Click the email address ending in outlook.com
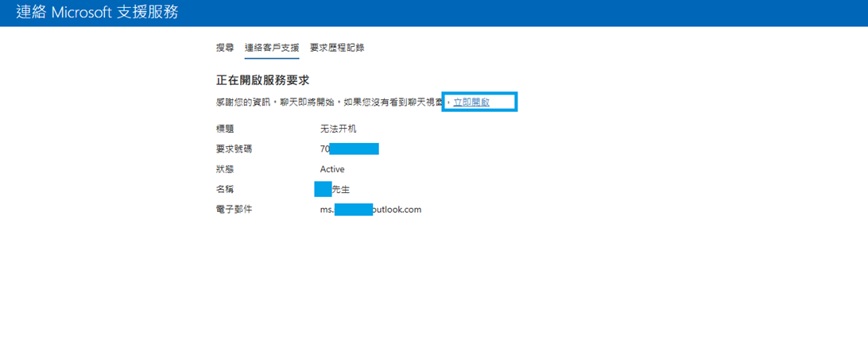 tap(371, 210)
